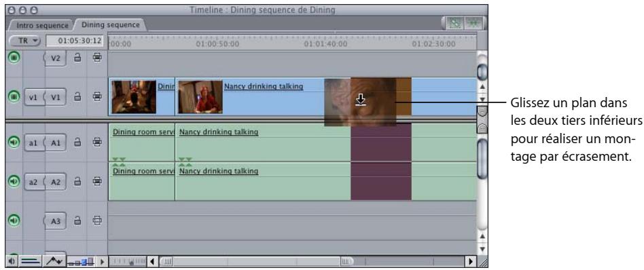Screen dimensions: 644x270
Task: Click the V1 destination track control
Action: (55, 98)
